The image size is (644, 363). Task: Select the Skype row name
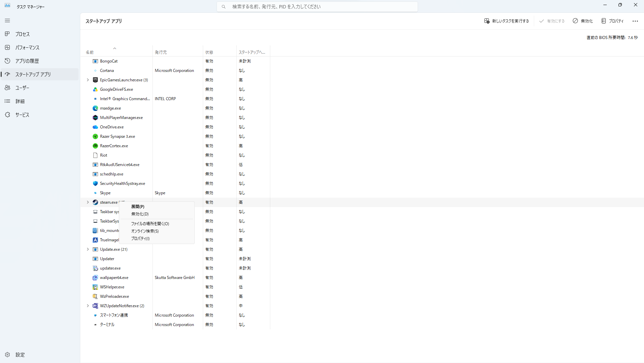(x=105, y=193)
